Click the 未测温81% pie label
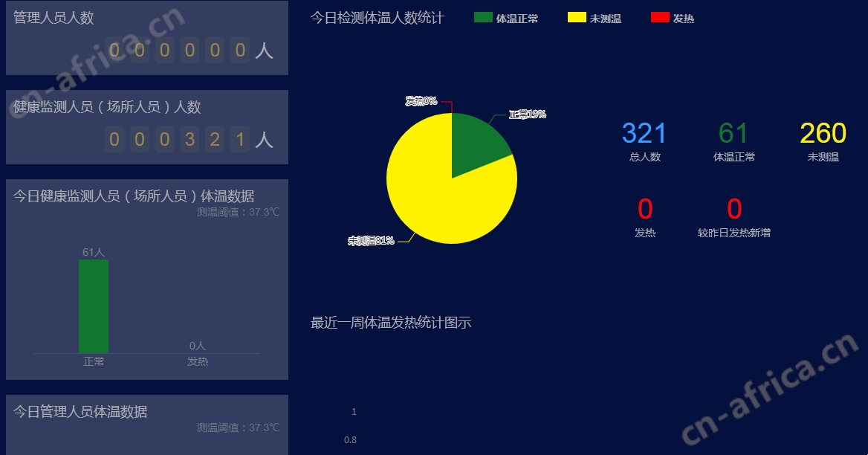This screenshot has width=868, height=455. coord(372,242)
